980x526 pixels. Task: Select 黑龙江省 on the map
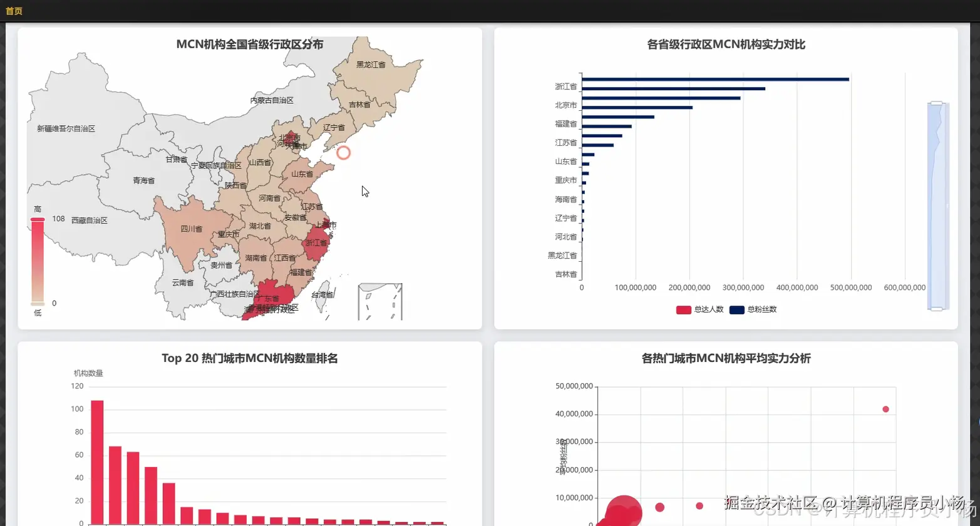371,64
